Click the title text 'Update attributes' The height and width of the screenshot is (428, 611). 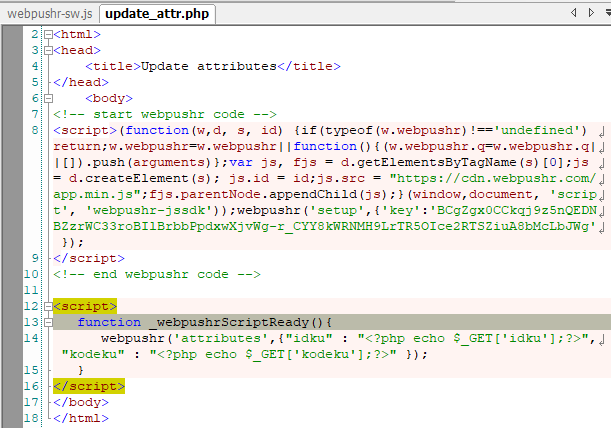pyautogui.click(x=208, y=66)
